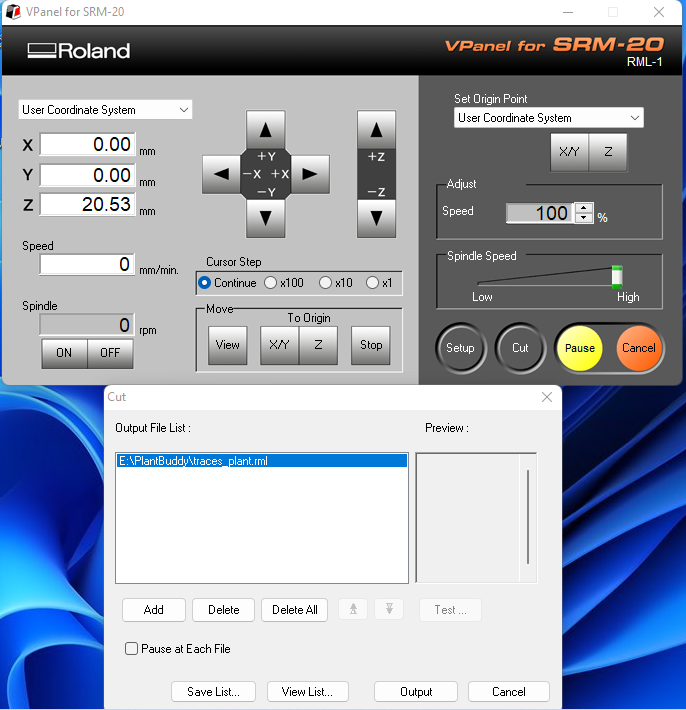Select Continue cursor step

pos(205,283)
